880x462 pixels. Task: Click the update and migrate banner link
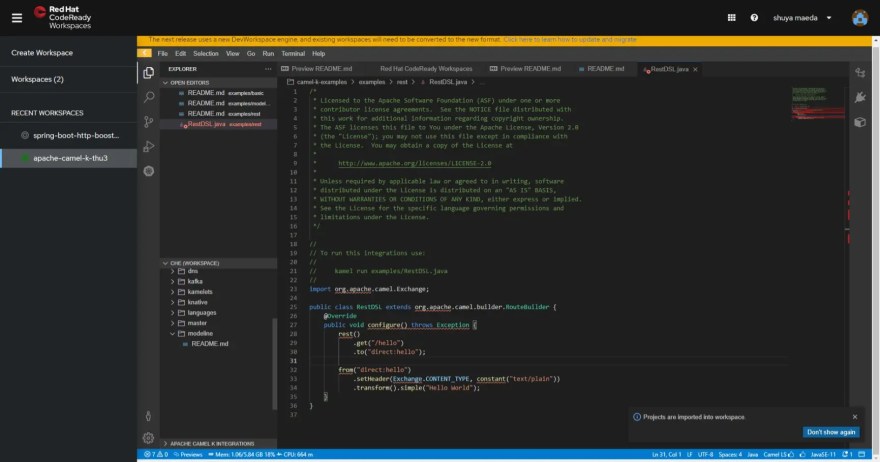click(570, 40)
